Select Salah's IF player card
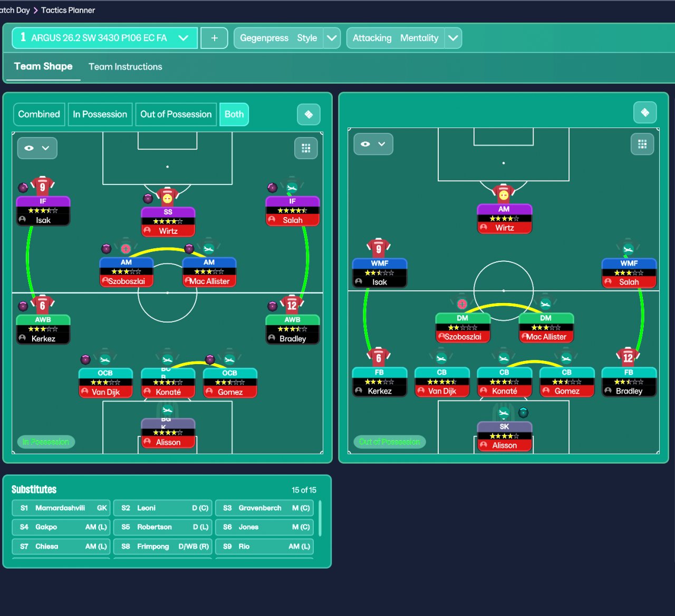675x616 pixels. pyautogui.click(x=292, y=211)
